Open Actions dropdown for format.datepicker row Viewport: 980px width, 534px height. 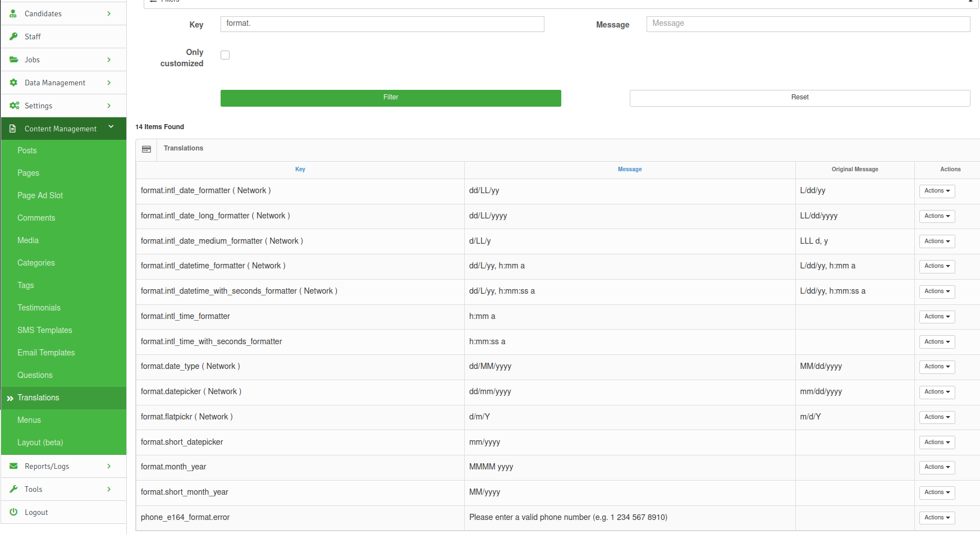(937, 392)
